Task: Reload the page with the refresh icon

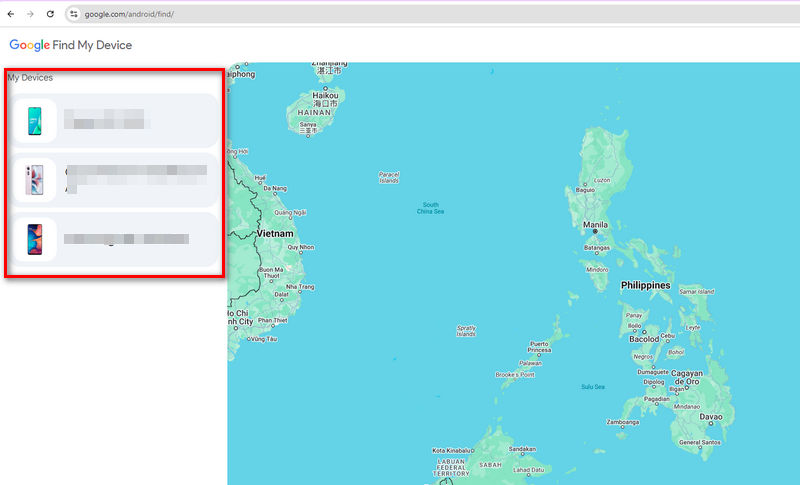Action: (50, 14)
